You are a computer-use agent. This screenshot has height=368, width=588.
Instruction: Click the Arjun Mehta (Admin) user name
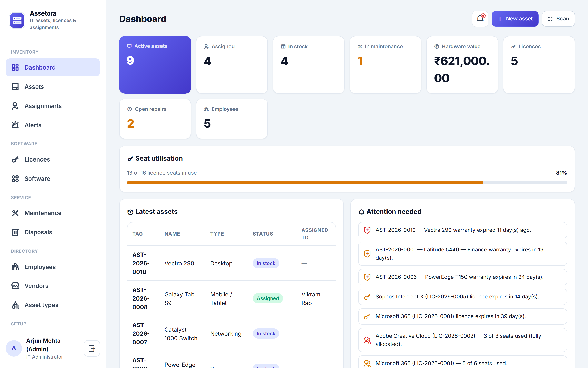[x=43, y=345]
